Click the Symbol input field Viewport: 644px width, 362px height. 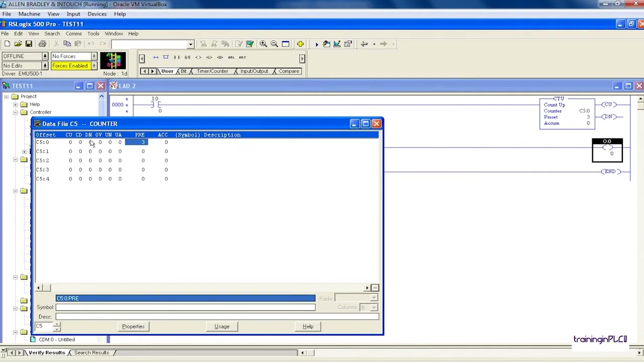pos(186,307)
